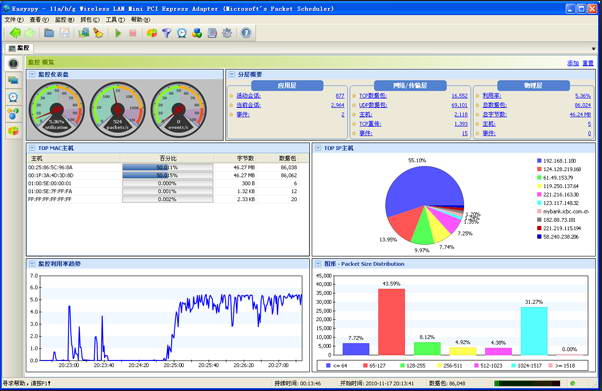The image size is (602, 391).
Task: Collapse the TOP MAC hosts panel
Action: [32, 148]
